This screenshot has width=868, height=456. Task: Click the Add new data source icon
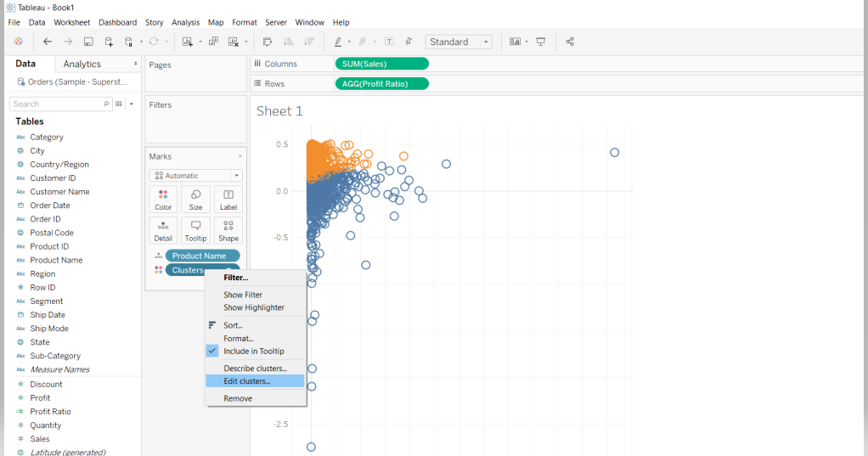109,42
